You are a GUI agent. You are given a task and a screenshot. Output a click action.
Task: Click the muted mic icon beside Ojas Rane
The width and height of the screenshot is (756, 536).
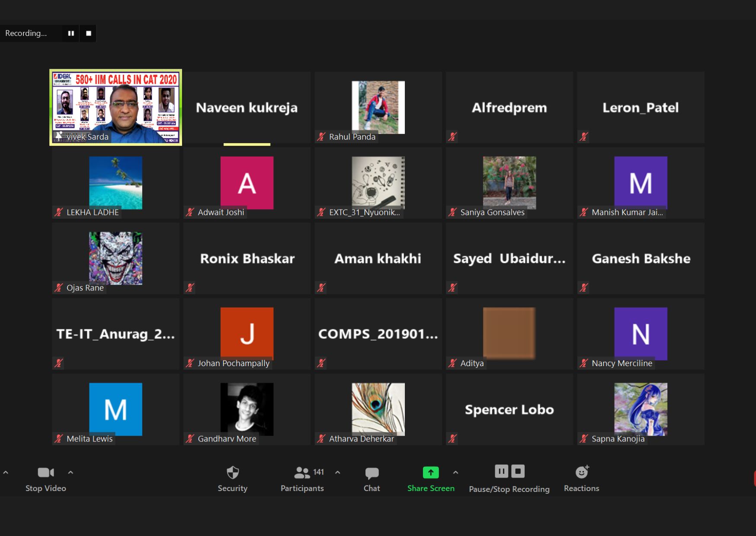tap(59, 288)
